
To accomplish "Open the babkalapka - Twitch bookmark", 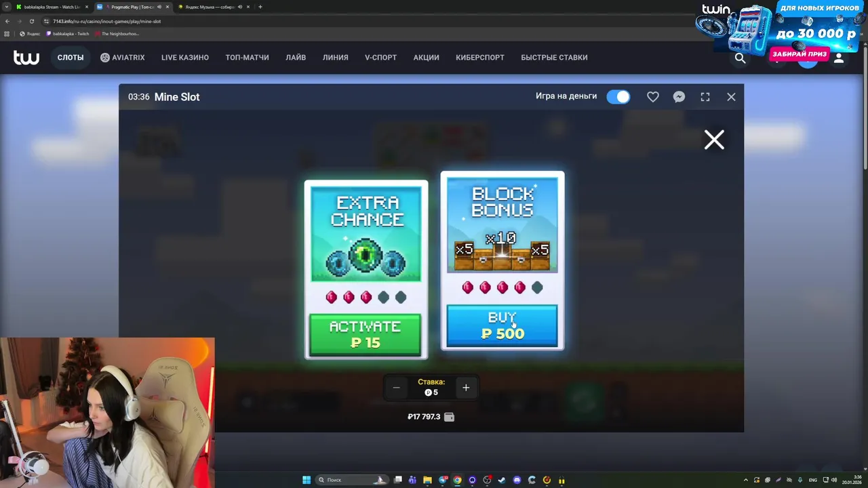I will tap(68, 34).
